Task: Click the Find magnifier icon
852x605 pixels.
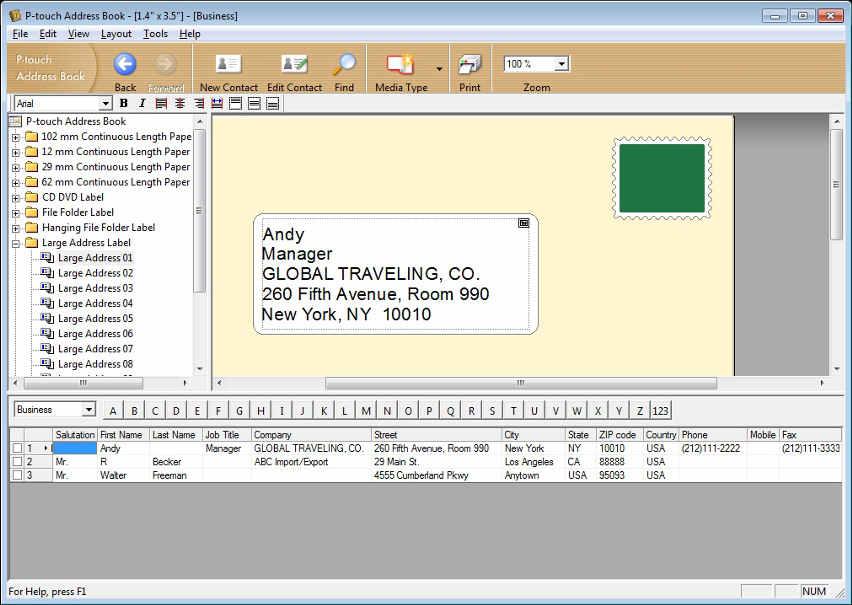Action: pos(344,64)
